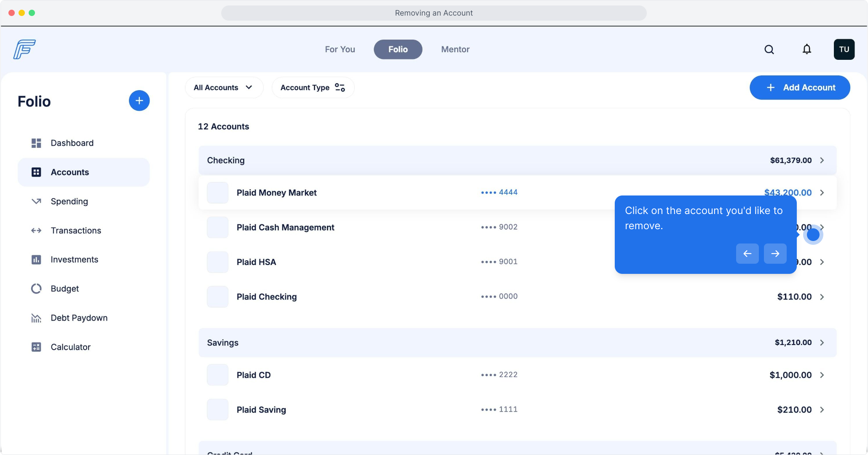Open the Account Type filter

(x=313, y=88)
